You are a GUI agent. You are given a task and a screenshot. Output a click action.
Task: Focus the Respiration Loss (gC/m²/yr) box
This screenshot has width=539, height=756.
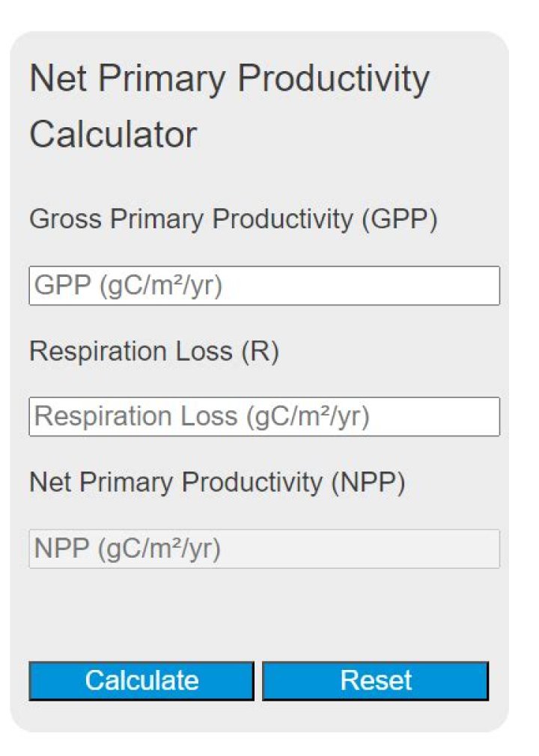pos(264,416)
